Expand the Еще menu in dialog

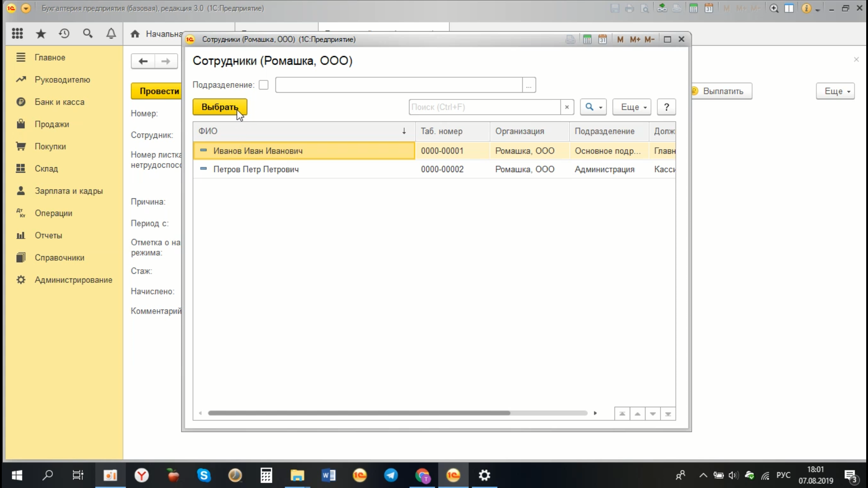pyautogui.click(x=632, y=107)
